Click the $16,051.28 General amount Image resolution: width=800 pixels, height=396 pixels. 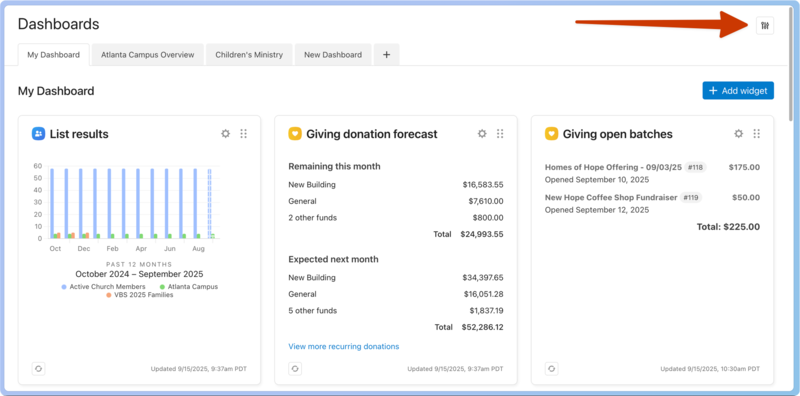(x=484, y=294)
